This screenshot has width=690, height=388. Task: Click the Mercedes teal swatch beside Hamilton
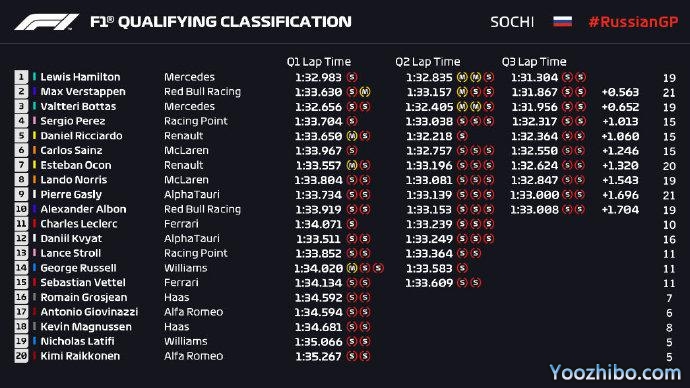34,77
